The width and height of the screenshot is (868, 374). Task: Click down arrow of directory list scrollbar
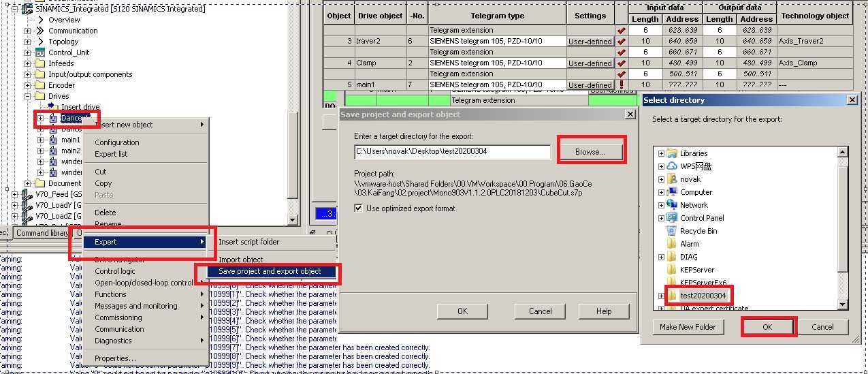click(x=842, y=305)
